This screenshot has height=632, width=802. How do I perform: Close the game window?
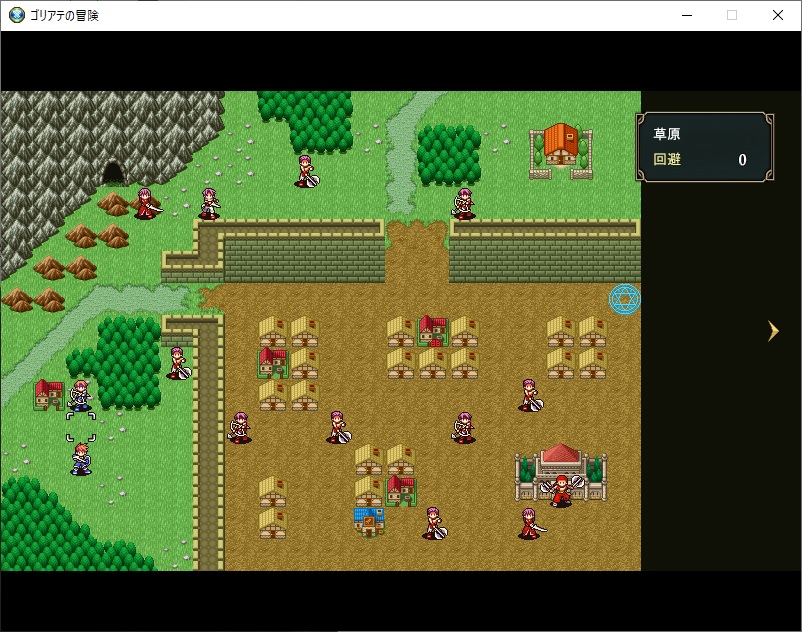click(x=777, y=15)
